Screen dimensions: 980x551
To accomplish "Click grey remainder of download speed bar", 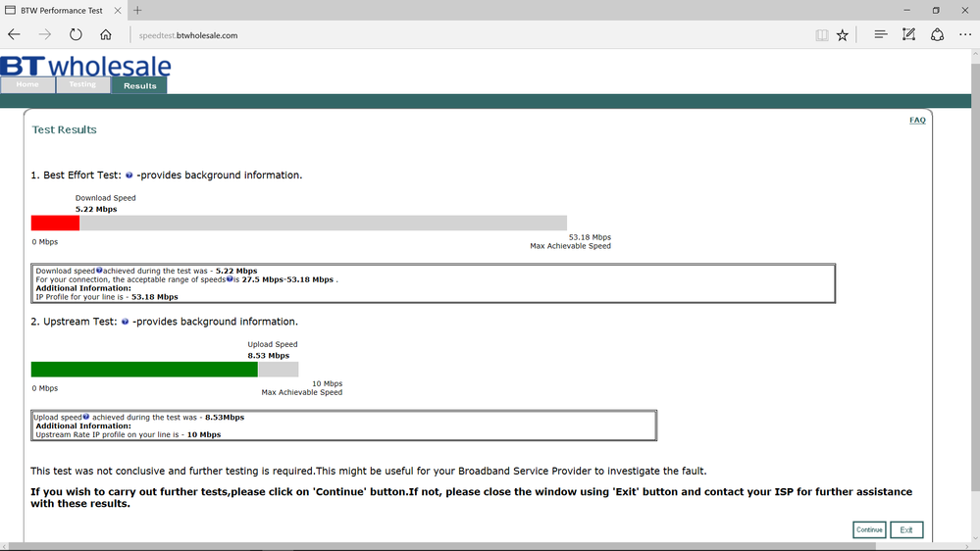I will [323, 223].
